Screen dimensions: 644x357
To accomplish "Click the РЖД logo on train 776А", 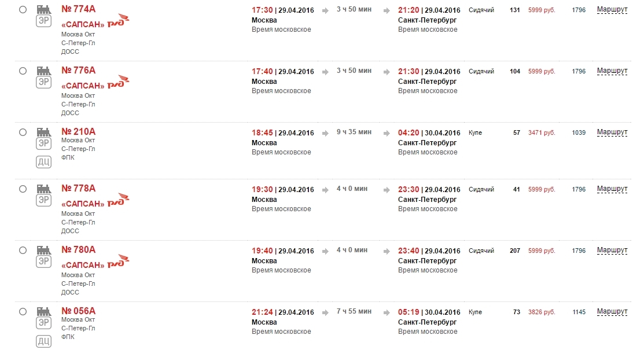I will click(119, 82).
